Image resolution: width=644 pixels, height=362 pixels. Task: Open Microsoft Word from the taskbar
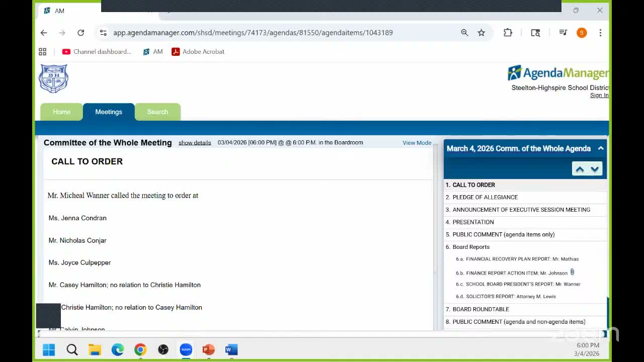coord(231,350)
